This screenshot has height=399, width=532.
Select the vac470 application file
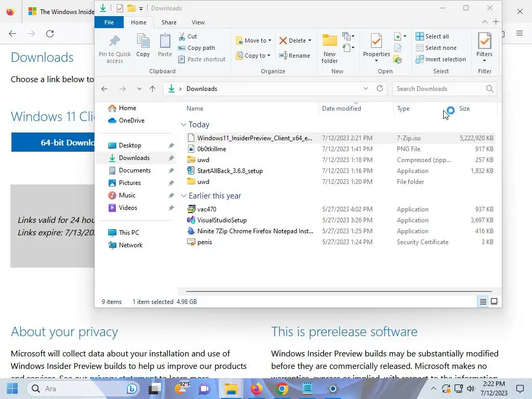(x=207, y=209)
